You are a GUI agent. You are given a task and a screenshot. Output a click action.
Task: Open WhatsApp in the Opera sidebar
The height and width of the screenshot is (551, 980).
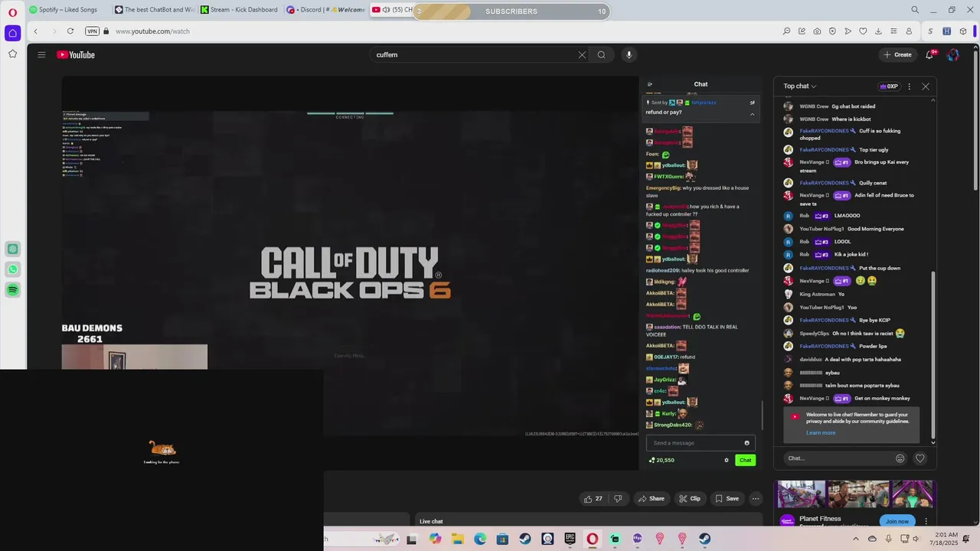(12, 269)
